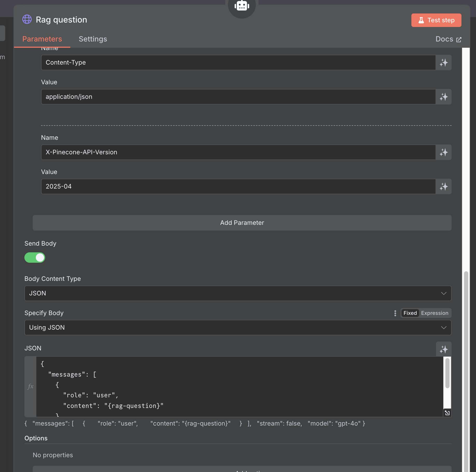Click sparkle icon beside the 2025-04 value

444,186
